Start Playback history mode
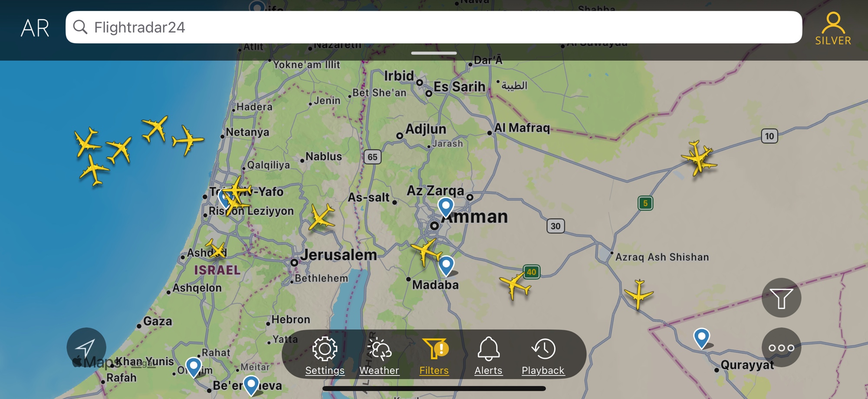The width and height of the screenshot is (868, 399). [543, 356]
